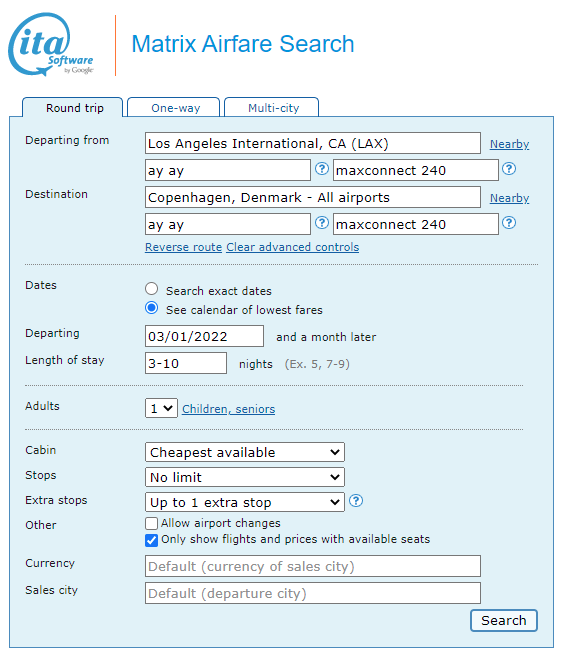Click the Reverse route link

coord(184,247)
